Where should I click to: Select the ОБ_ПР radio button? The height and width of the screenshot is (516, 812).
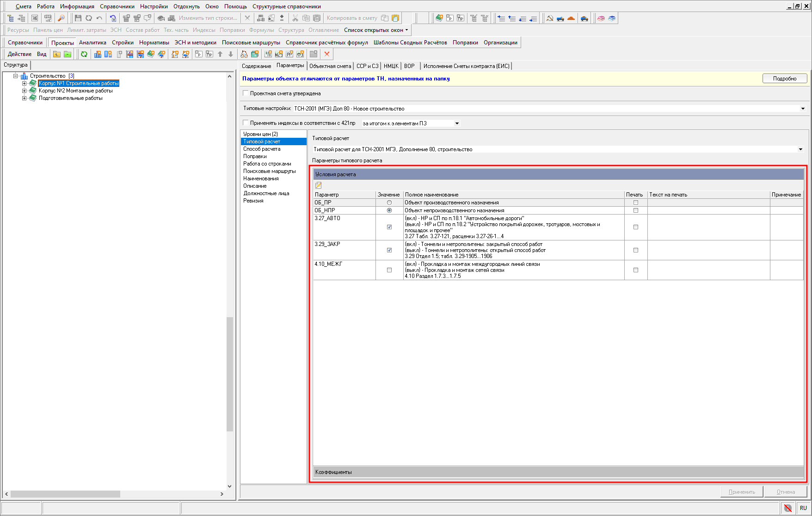pyautogui.click(x=389, y=203)
